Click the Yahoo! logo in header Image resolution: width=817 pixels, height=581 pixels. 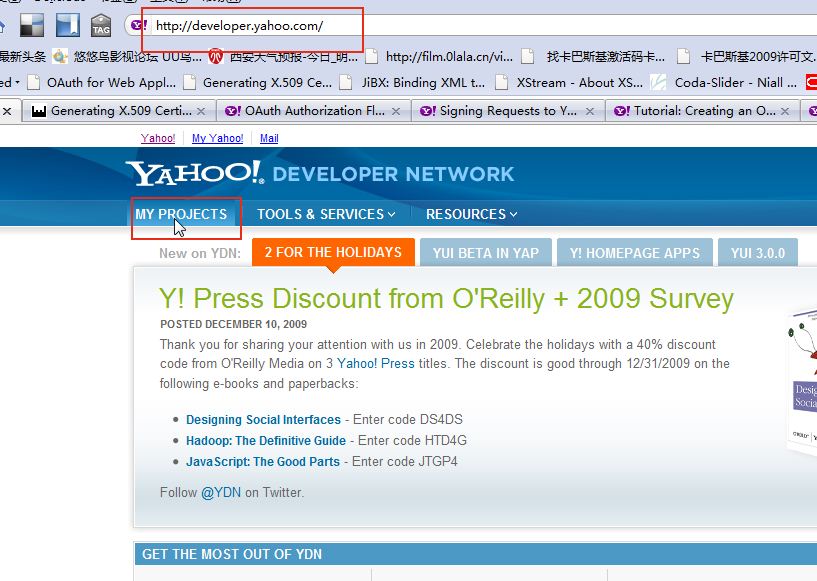tap(194, 173)
